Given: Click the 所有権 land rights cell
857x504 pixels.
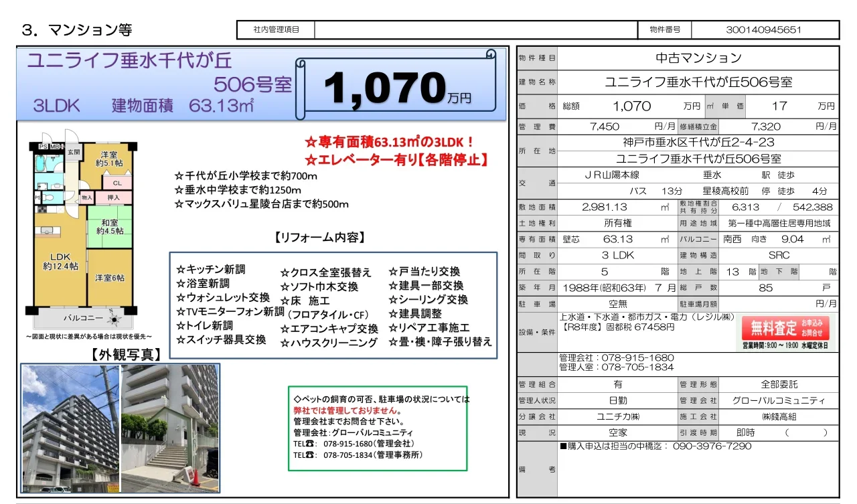Looking at the screenshot, I should (x=617, y=224).
